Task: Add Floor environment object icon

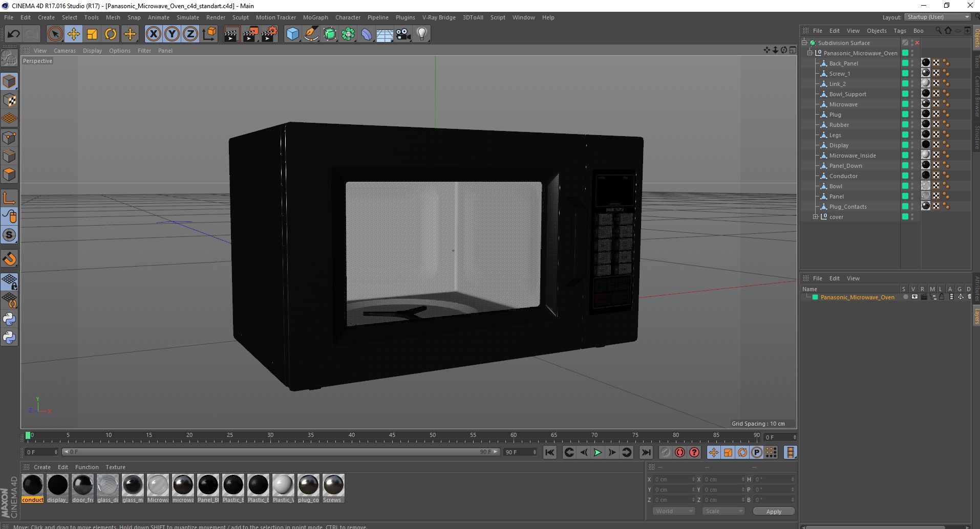Action: (385, 34)
